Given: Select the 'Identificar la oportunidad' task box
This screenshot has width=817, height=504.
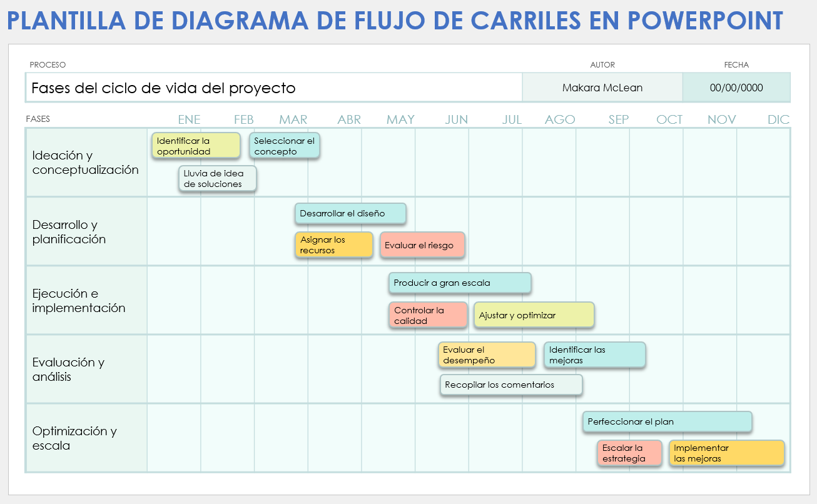Looking at the screenshot, I should tap(196, 145).
